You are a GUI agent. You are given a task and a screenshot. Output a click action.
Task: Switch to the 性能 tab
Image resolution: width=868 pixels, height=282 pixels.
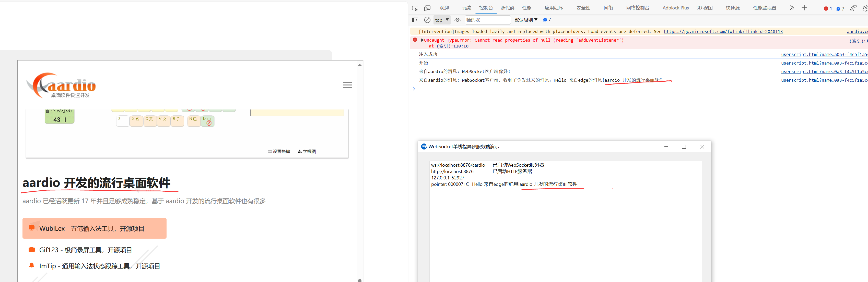[527, 8]
